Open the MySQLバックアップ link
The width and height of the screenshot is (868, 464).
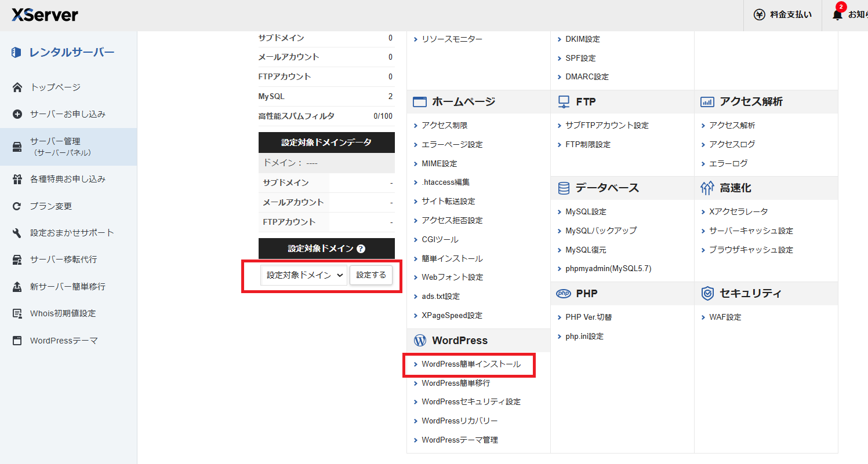601,231
